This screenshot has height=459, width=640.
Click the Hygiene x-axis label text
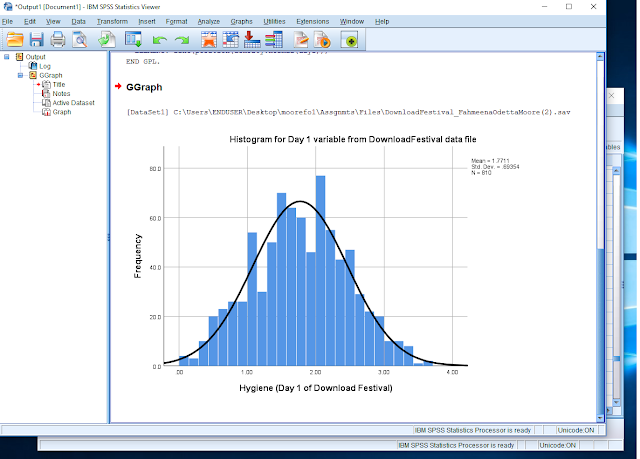(316, 388)
